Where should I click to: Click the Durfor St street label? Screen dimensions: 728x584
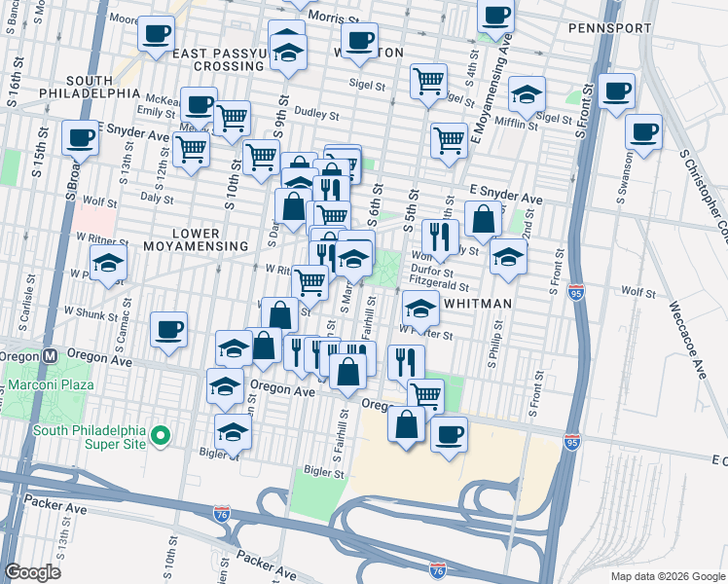click(432, 271)
